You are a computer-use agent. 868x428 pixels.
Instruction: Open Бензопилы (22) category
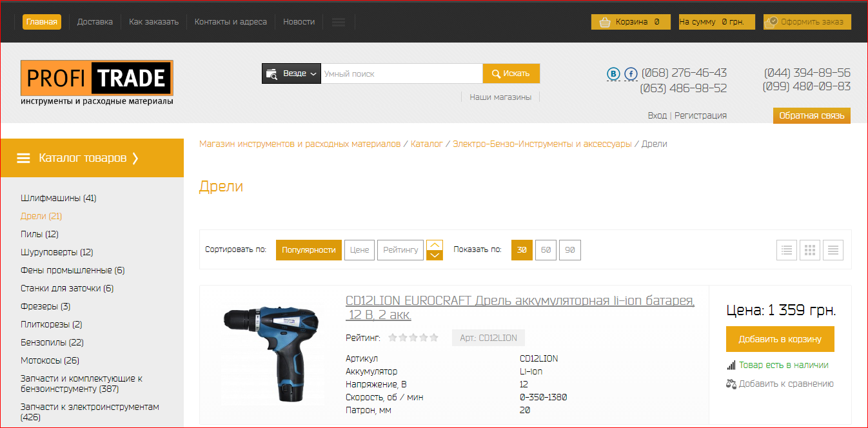click(52, 342)
